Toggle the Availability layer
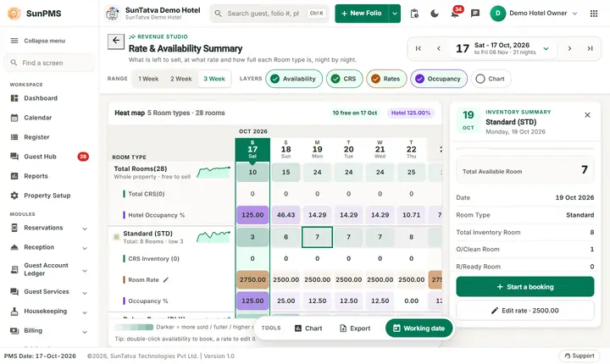610x364 pixels. click(x=294, y=79)
